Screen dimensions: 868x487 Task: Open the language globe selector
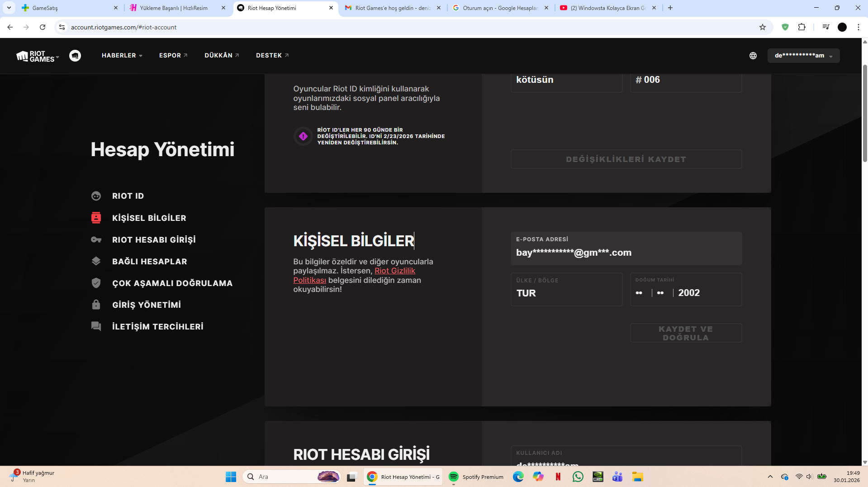click(753, 56)
